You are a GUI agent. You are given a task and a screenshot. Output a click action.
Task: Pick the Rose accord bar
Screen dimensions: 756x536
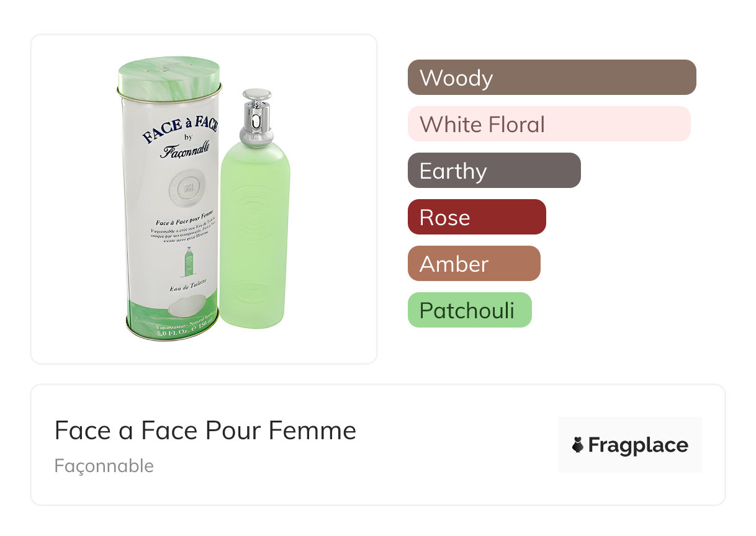pos(476,217)
